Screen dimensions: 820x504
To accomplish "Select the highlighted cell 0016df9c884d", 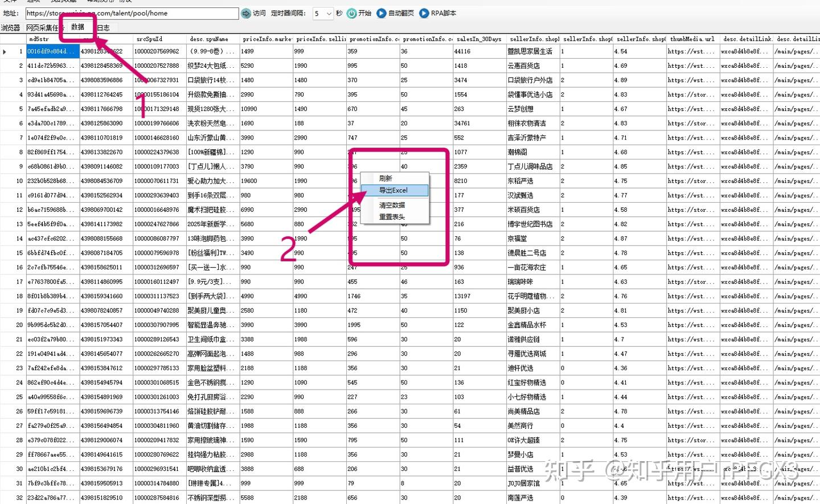I will point(53,51).
